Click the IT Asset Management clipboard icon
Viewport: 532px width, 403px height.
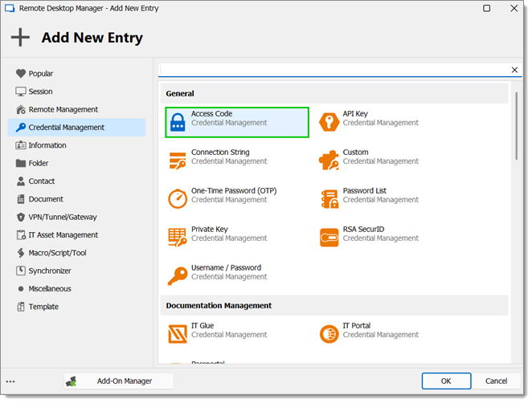21,235
